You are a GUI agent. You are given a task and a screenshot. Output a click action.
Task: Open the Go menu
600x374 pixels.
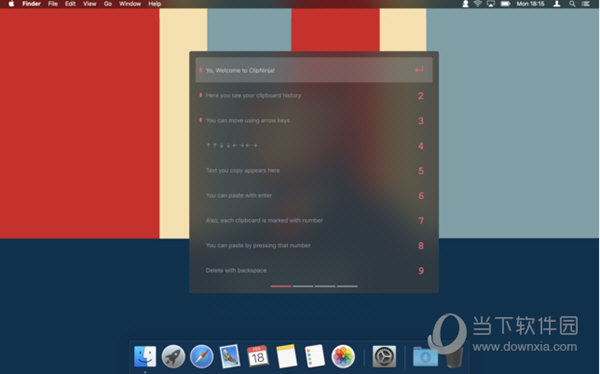[x=108, y=4]
